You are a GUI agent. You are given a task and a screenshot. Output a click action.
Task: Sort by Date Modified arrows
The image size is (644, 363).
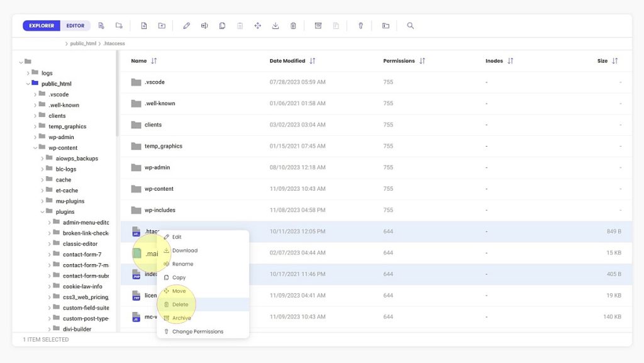coord(313,61)
